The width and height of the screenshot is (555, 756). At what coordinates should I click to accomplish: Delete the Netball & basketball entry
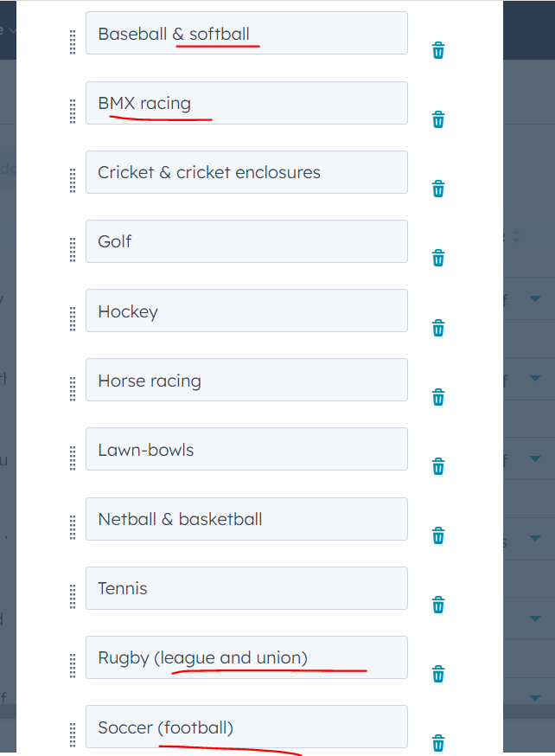[x=438, y=535]
